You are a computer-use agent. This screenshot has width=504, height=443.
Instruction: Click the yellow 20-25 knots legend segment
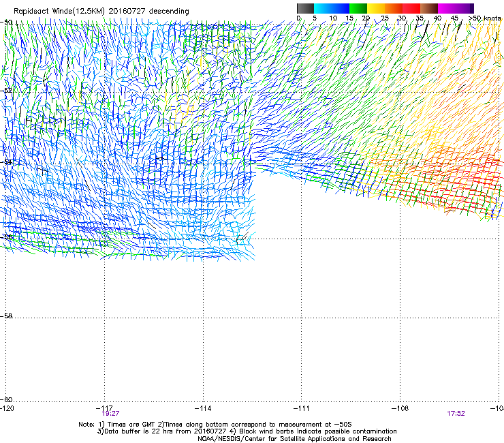[x=376, y=8]
